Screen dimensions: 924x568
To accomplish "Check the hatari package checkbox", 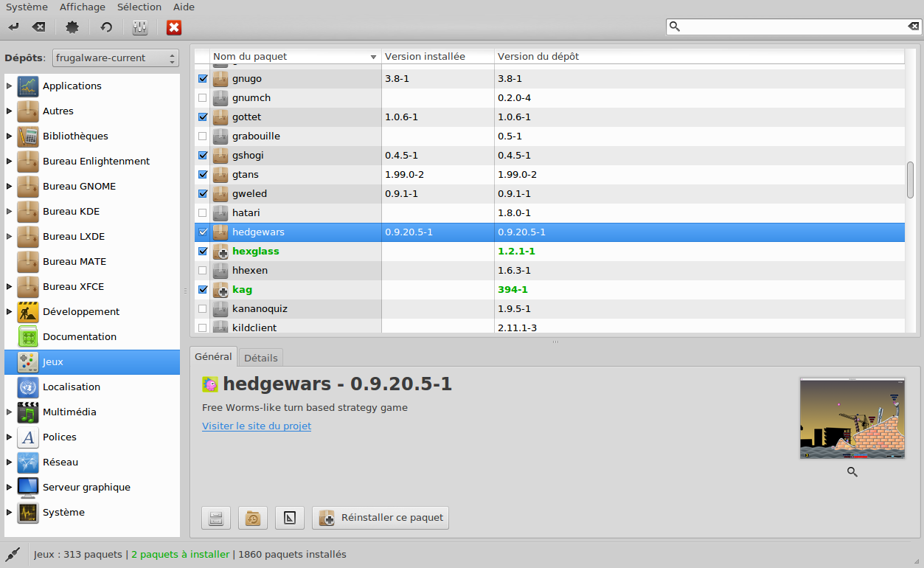I will point(203,213).
